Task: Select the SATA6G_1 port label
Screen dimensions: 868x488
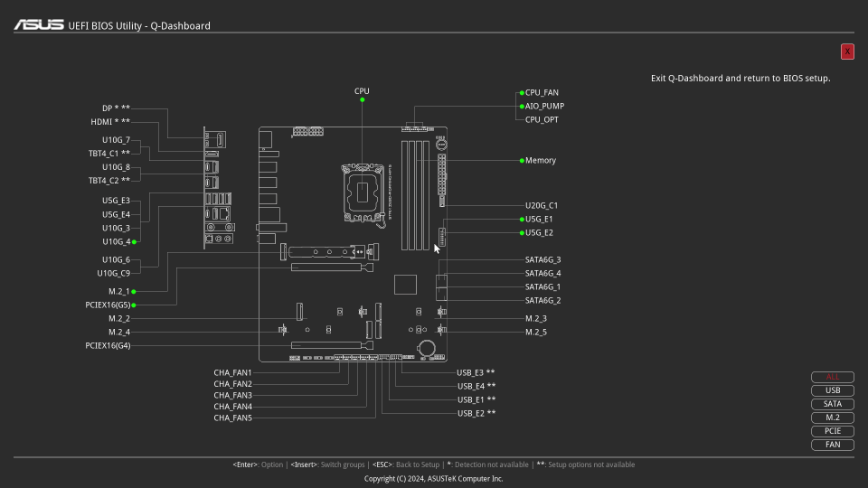Action: pos(542,287)
